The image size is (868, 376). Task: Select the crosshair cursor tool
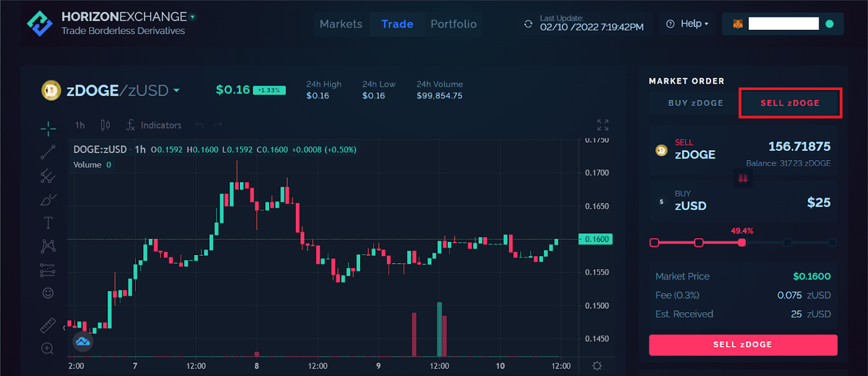(48, 128)
